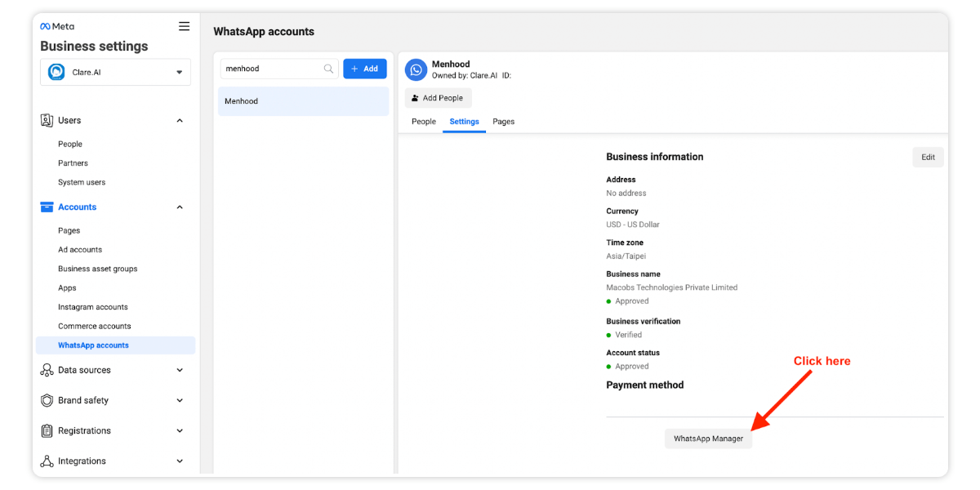Select Commerce accounts
980x490 pixels.
[95, 326]
